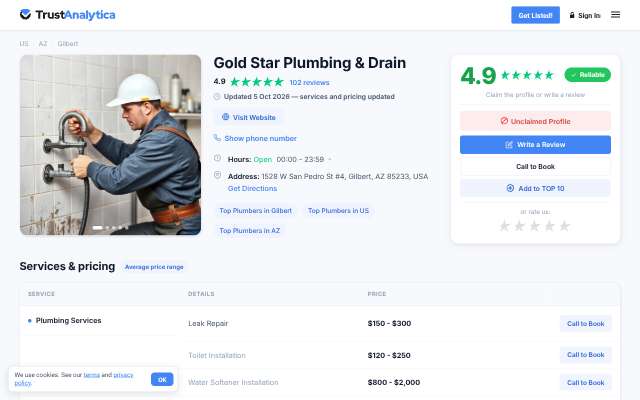Click Water Softener Installation text

pyautogui.click(x=233, y=382)
